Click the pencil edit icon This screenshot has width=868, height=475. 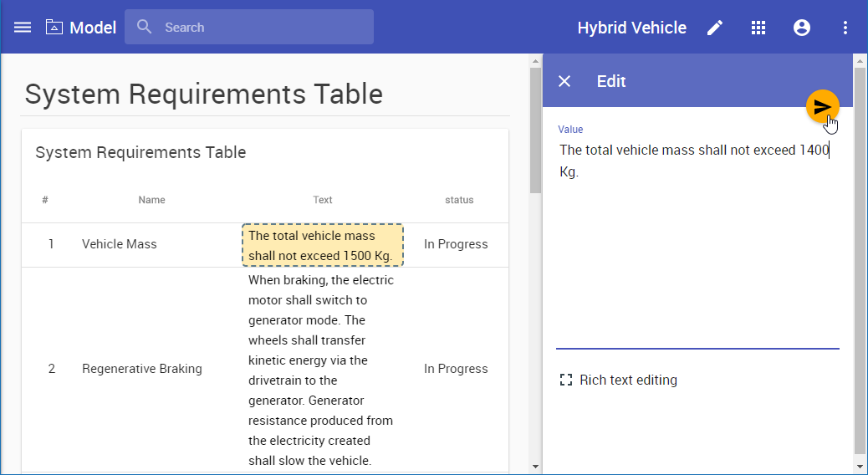pos(715,28)
